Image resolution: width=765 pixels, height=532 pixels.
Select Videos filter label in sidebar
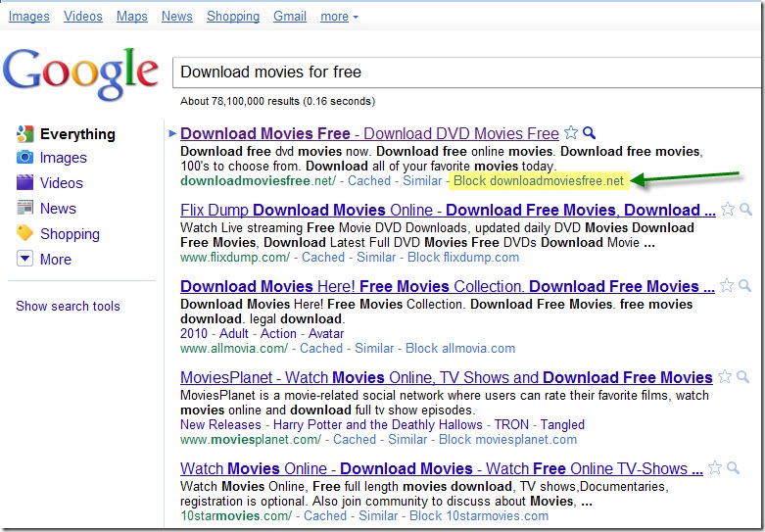(x=62, y=183)
